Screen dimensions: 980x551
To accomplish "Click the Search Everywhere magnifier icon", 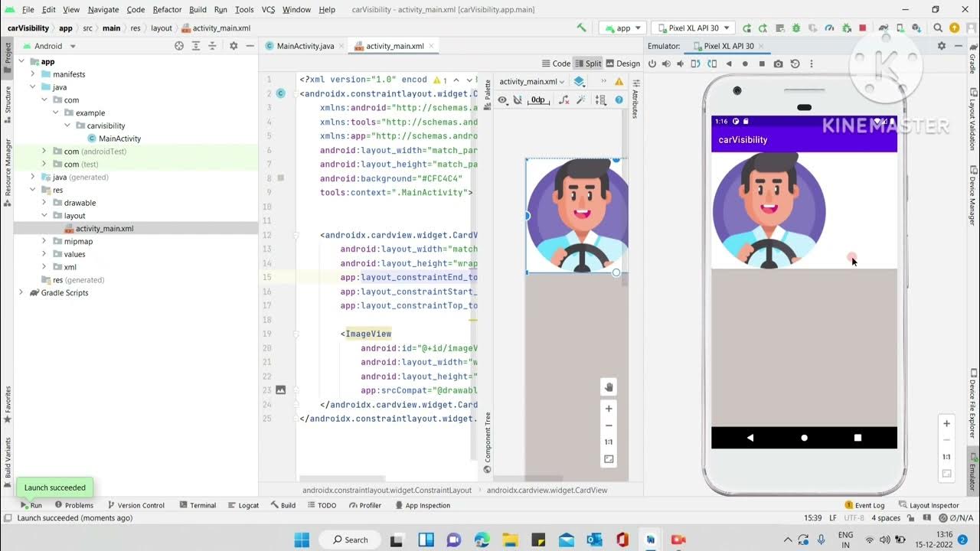I will [x=939, y=28].
